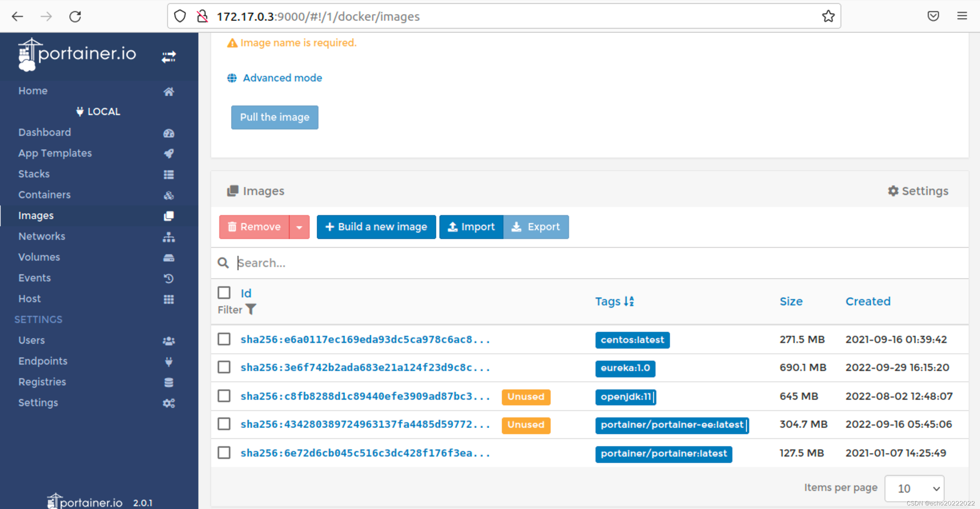Reload the page with browser refresh

(x=75, y=16)
